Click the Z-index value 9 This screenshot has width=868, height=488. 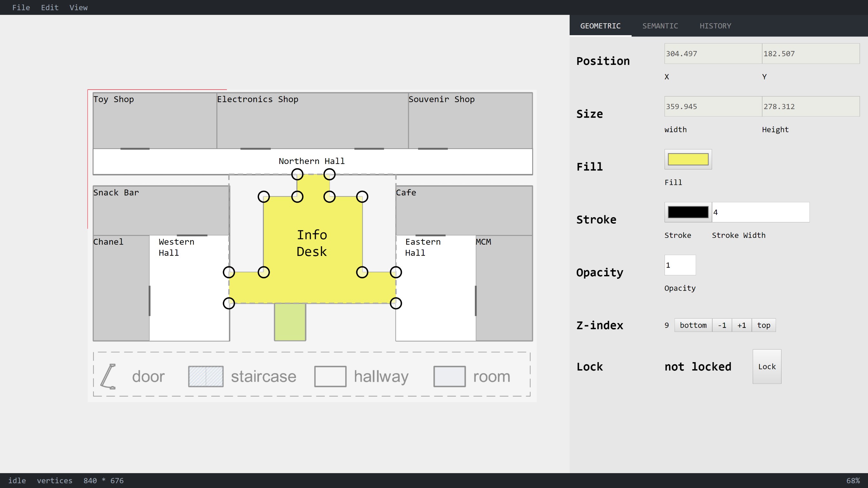coord(666,325)
